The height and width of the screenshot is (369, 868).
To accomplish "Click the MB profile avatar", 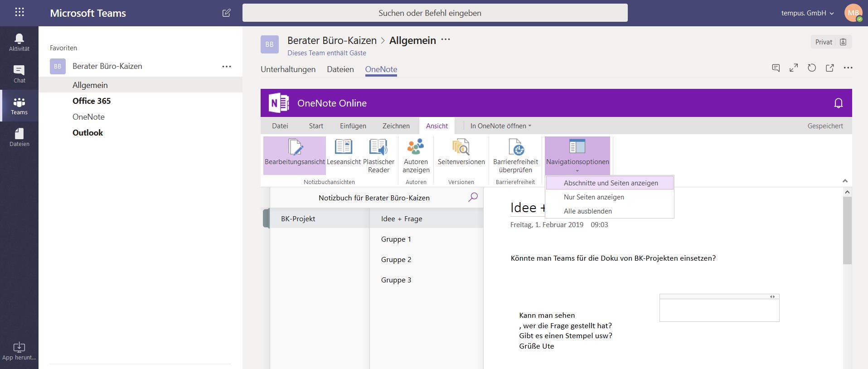I will coord(853,13).
